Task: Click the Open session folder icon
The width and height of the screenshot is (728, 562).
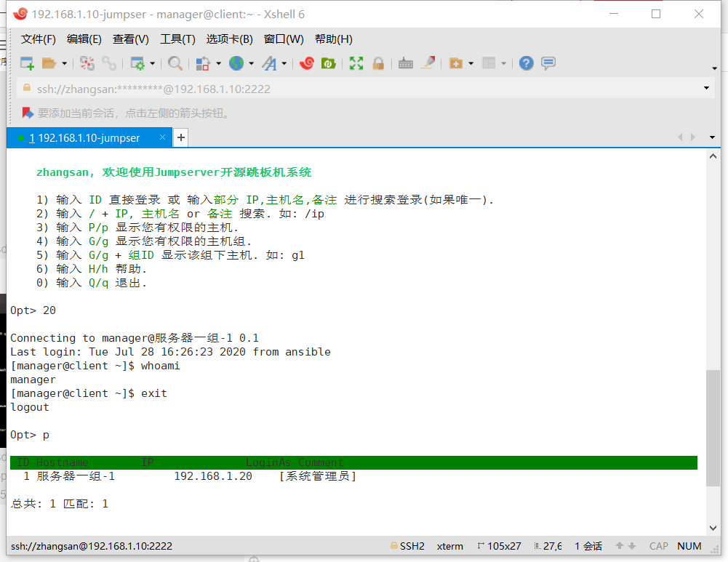Action: tap(49, 63)
